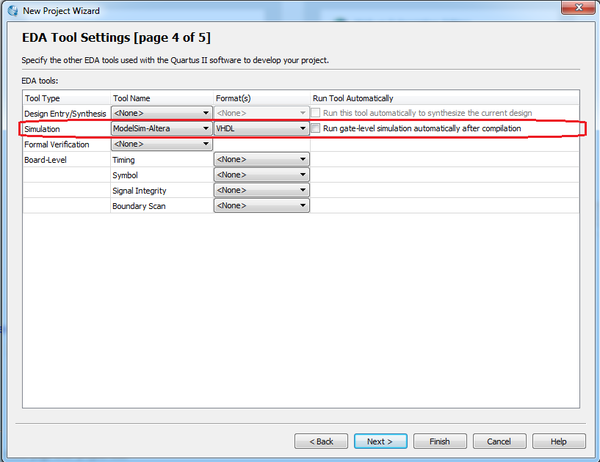The width and height of the screenshot is (600, 462).
Task: Click the New Project Wizard title bar icon
Action: [11, 9]
